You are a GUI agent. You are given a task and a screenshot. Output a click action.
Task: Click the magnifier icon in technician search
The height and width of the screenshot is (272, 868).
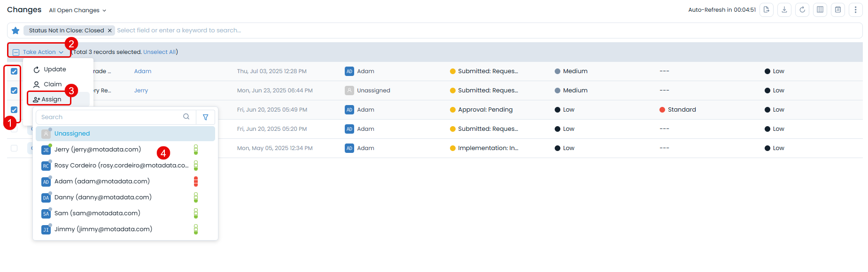pos(186,117)
